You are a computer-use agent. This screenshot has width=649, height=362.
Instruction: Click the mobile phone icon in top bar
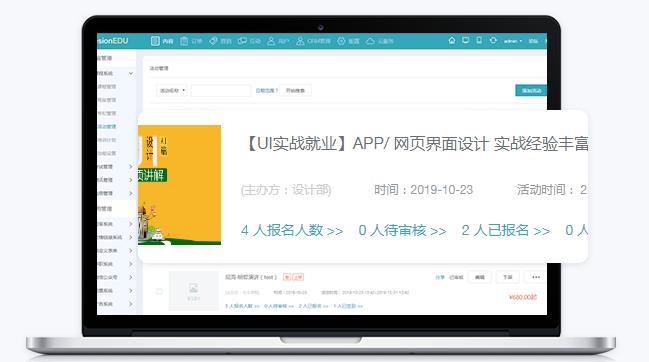pos(479,40)
